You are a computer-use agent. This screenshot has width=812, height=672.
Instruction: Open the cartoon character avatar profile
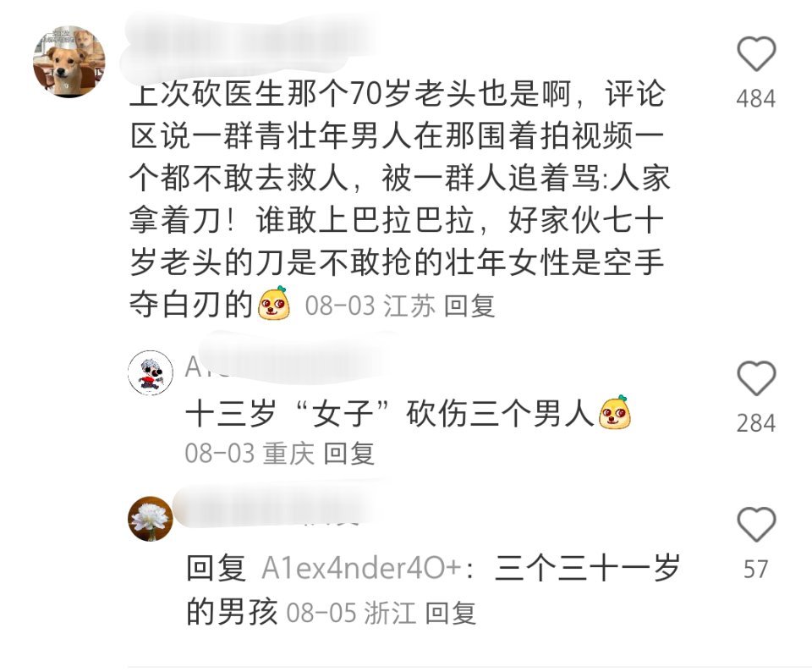point(151,372)
